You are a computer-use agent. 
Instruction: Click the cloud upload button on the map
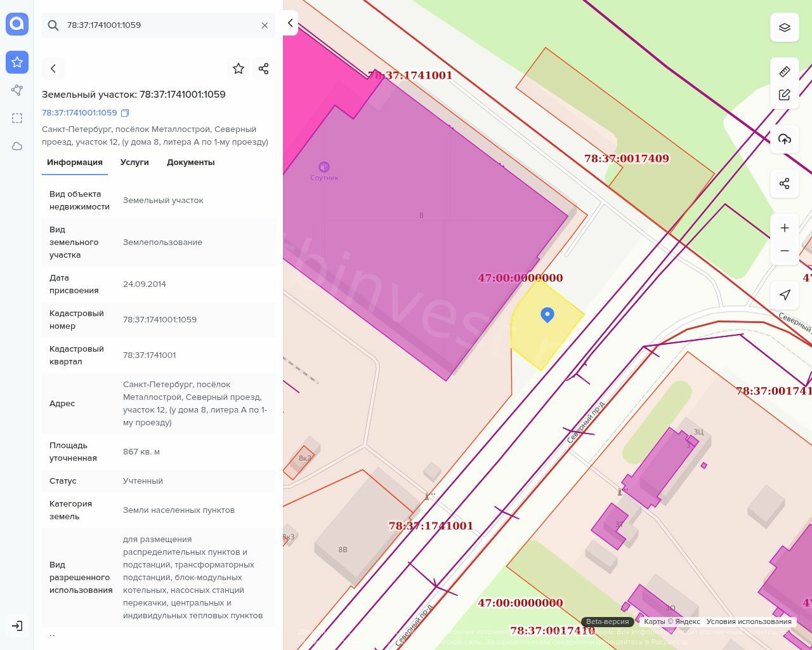click(785, 139)
